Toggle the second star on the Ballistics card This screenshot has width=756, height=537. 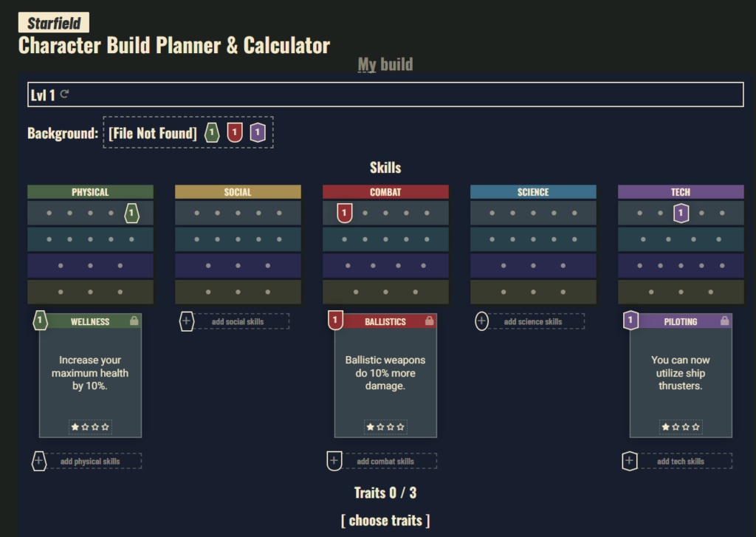coord(379,427)
